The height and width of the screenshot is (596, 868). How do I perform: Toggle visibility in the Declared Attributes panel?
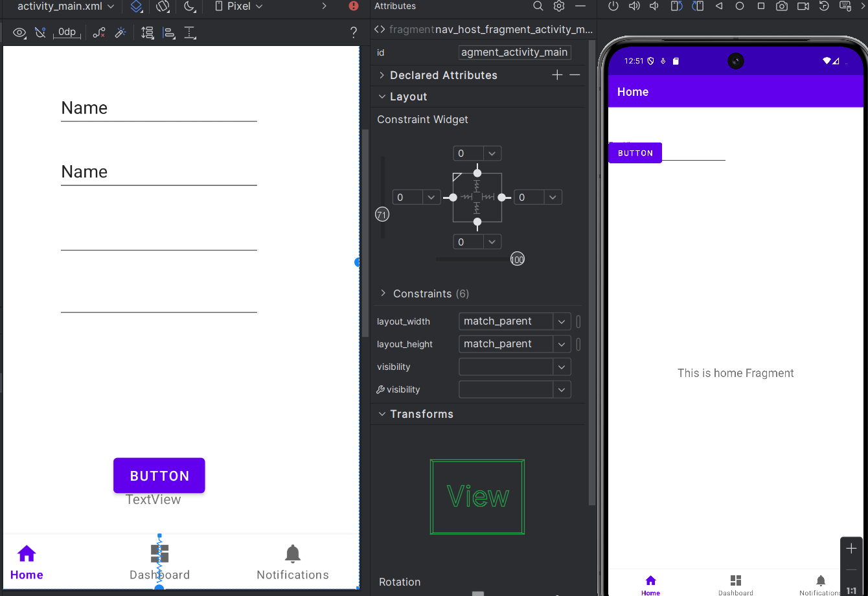pyautogui.click(x=514, y=366)
